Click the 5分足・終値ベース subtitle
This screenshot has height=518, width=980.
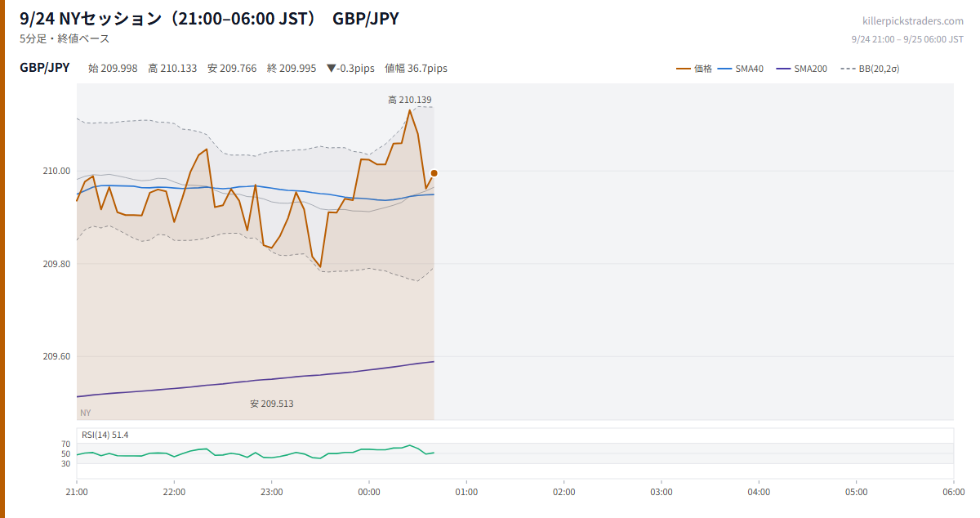coord(65,38)
